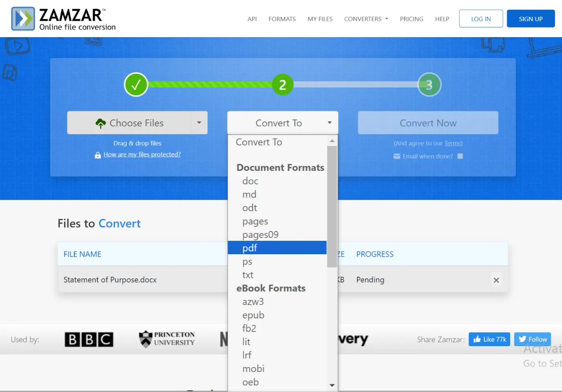Select doc format from the list

point(277,181)
